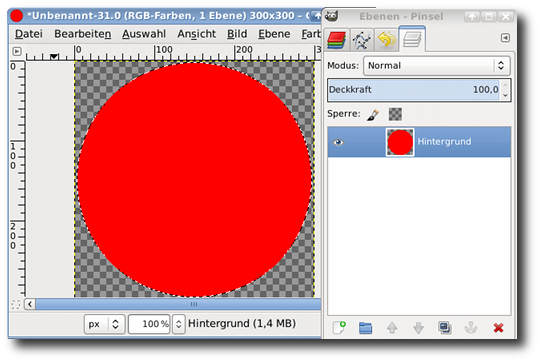
Task: Increase Deckkraft with the up arrow
Action: coord(505,85)
